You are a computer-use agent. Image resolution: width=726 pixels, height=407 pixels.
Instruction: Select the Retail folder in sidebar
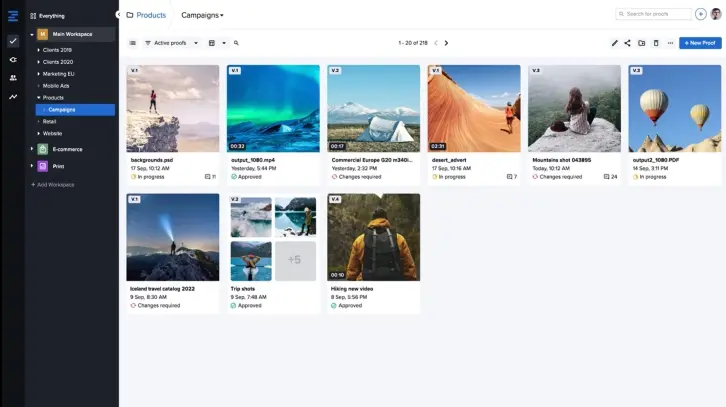pos(49,121)
